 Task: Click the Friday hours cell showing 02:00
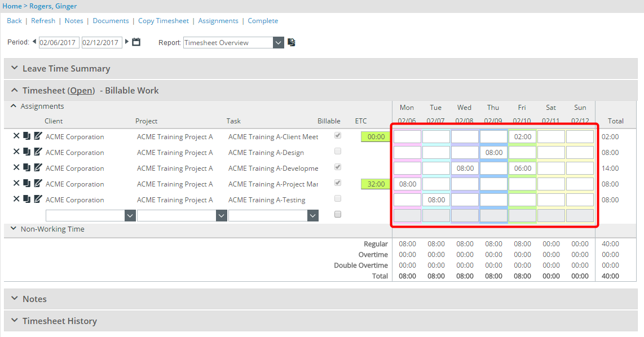pos(522,136)
